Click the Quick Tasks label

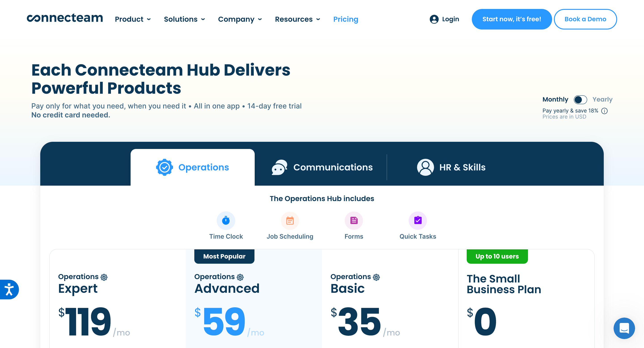pos(418,236)
